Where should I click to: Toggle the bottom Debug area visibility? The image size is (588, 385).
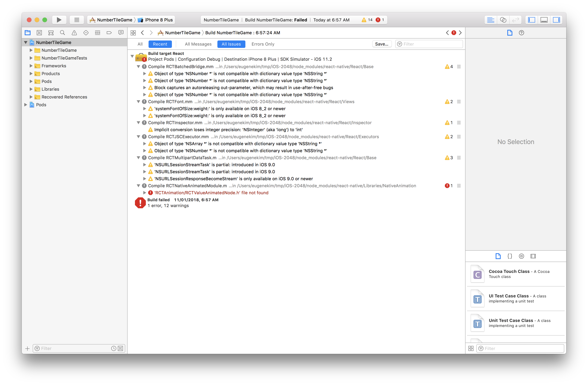coord(544,20)
